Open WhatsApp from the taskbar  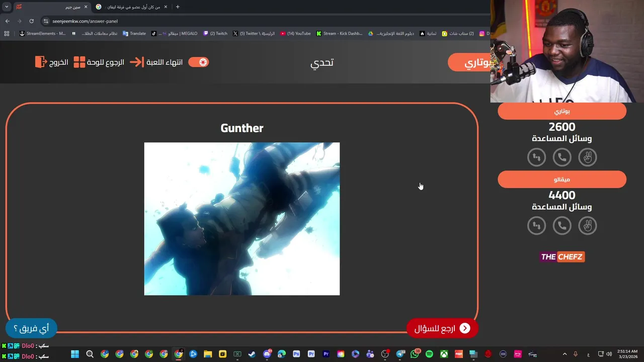[414, 354]
